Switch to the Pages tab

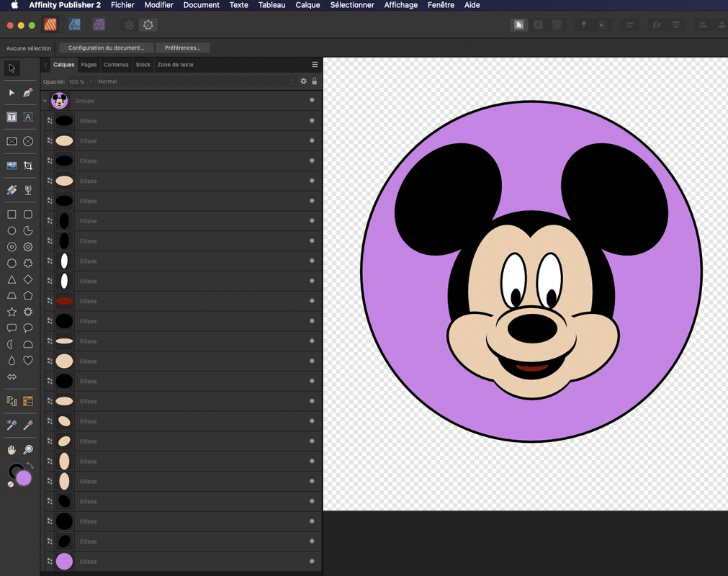click(x=89, y=65)
